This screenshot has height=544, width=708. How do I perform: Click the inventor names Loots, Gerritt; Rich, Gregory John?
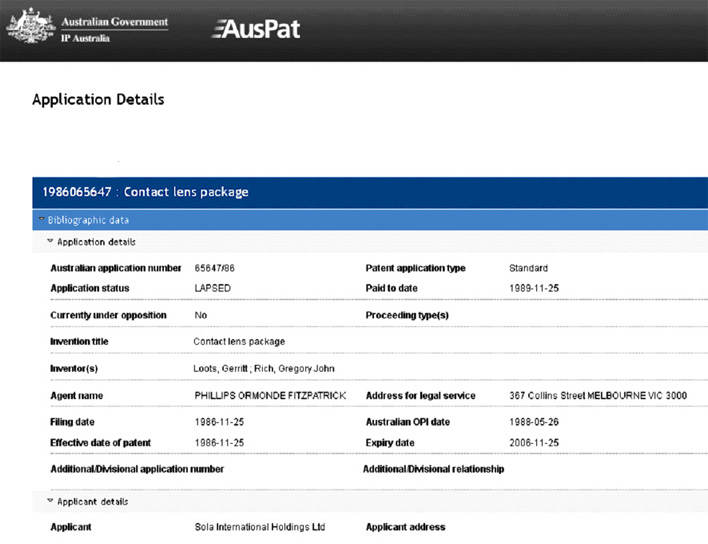264,368
